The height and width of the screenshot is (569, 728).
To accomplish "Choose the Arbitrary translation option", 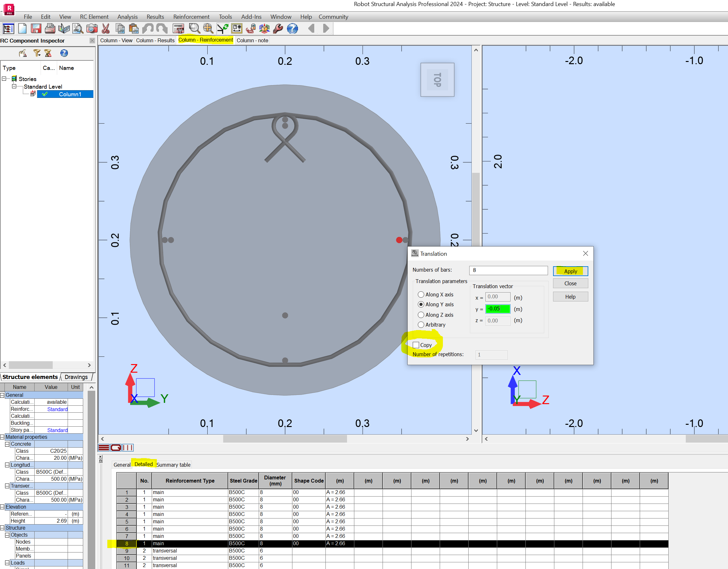I will [x=421, y=324].
